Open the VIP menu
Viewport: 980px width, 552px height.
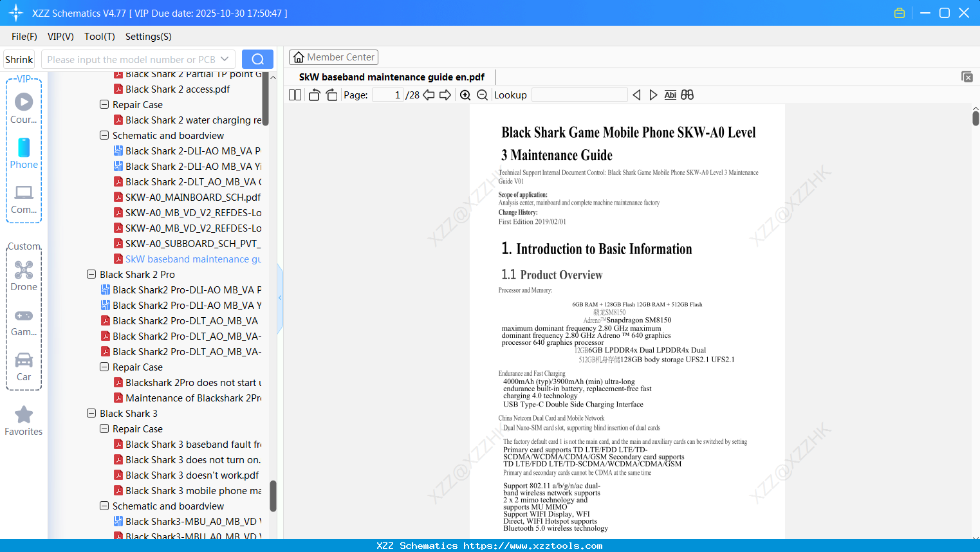coord(60,37)
